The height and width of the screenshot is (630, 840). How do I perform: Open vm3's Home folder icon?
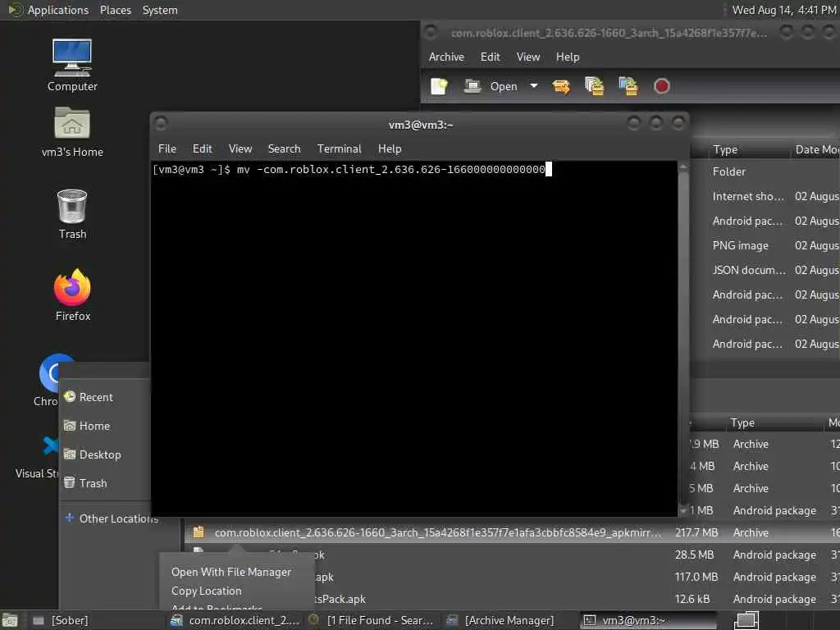pyautogui.click(x=72, y=131)
